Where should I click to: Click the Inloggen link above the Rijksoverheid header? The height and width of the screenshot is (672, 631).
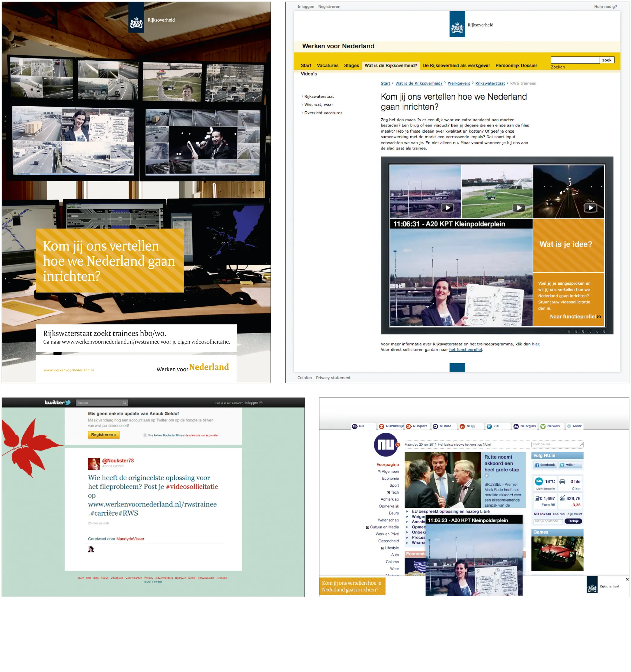pos(306,7)
